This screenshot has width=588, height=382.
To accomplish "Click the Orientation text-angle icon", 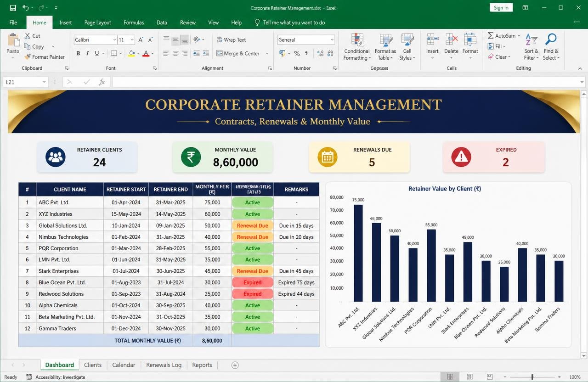I will pyautogui.click(x=197, y=40).
